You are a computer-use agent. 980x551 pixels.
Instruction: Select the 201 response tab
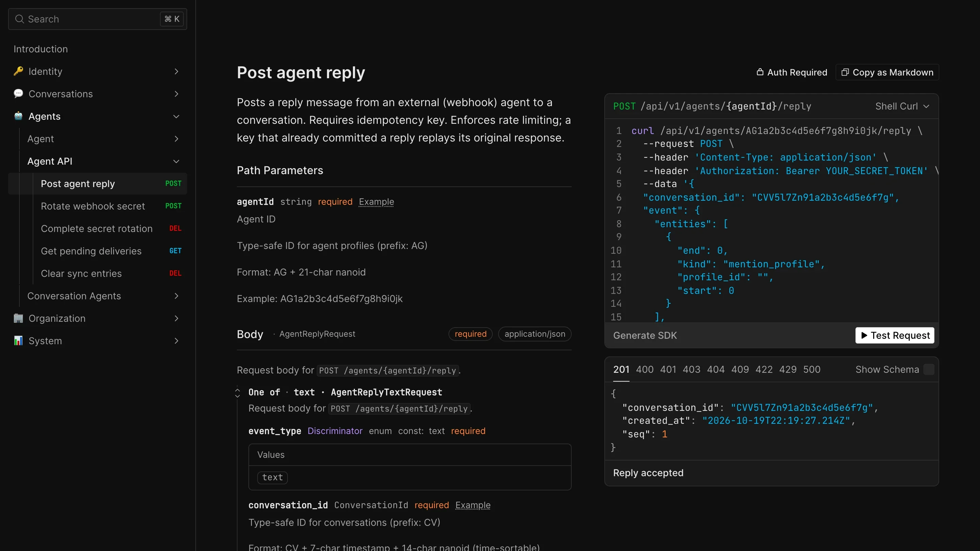621,370
